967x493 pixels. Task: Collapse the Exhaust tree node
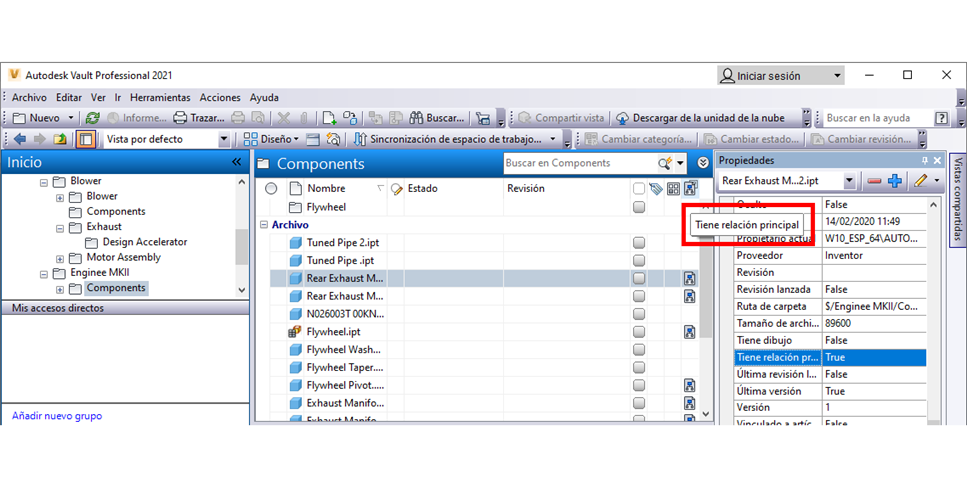(60, 228)
